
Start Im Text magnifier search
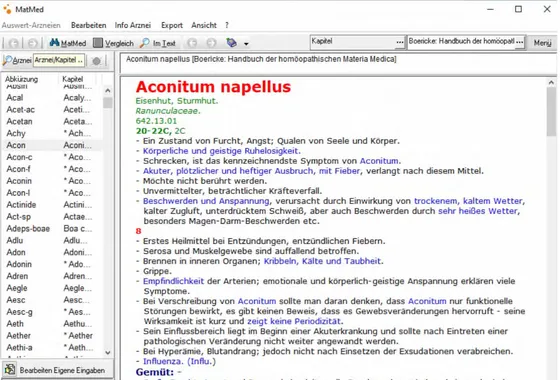coord(158,43)
